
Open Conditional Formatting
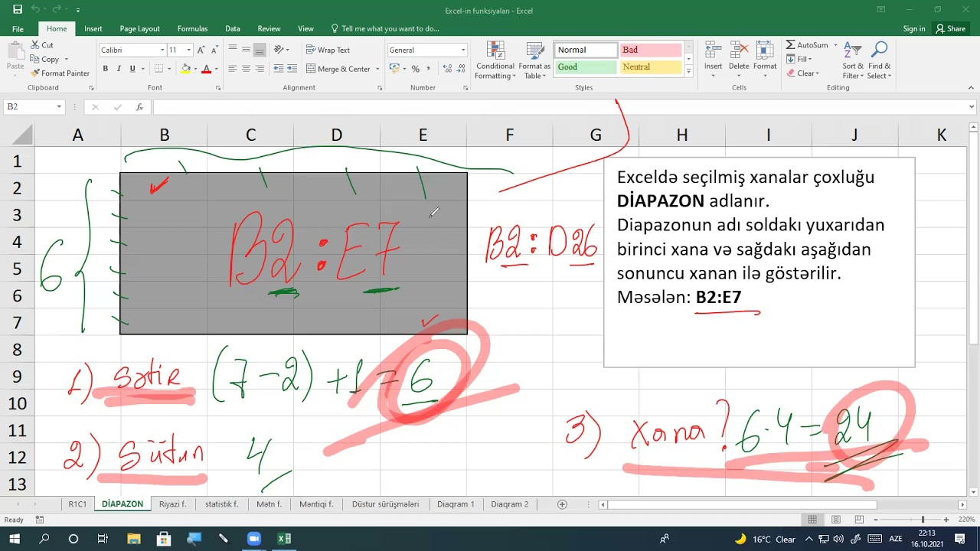tap(495, 60)
